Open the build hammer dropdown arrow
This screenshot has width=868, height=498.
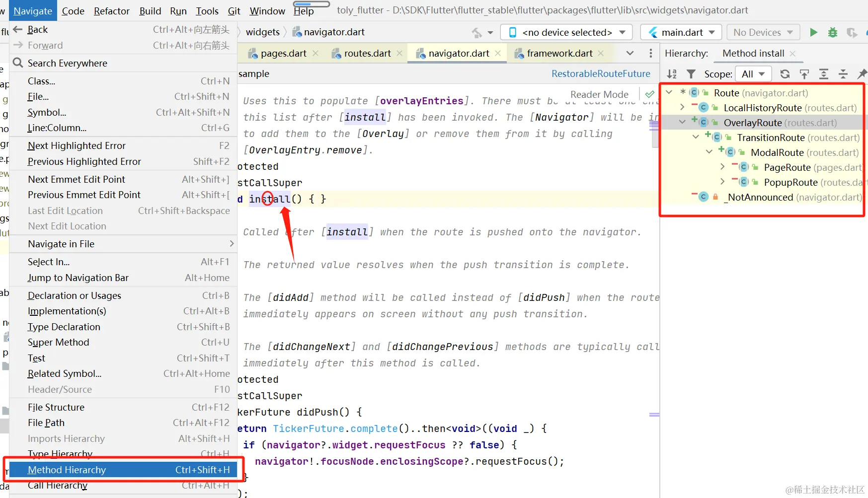(490, 33)
